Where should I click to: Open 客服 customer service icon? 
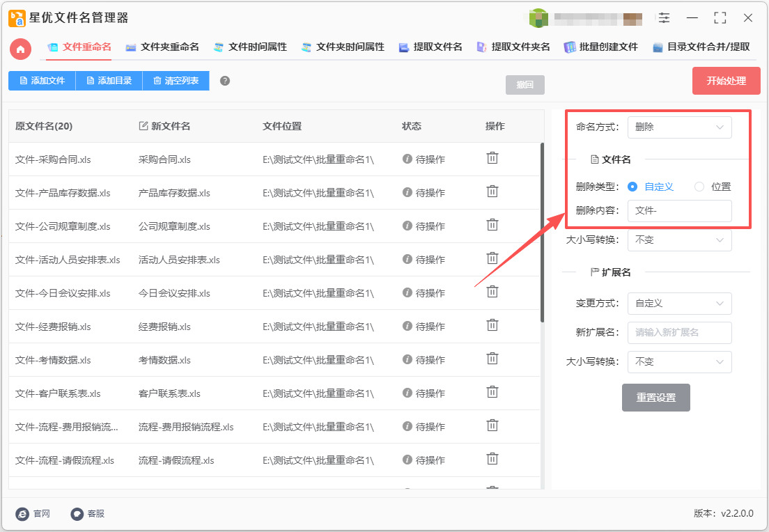(77, 514)
